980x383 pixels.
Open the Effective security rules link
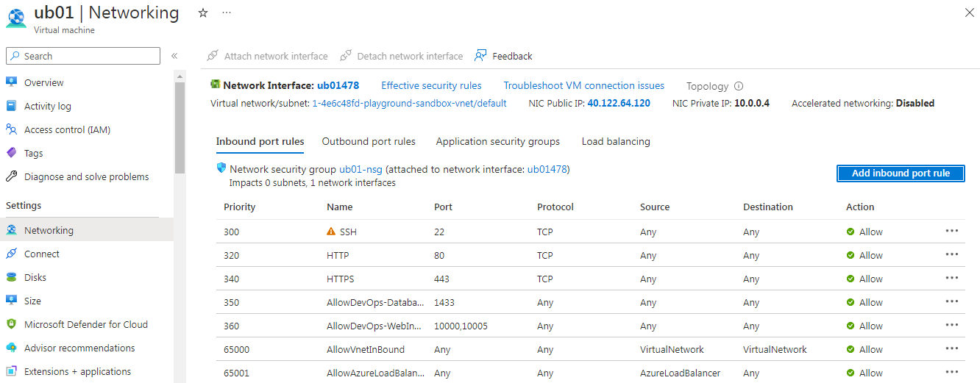431,86
